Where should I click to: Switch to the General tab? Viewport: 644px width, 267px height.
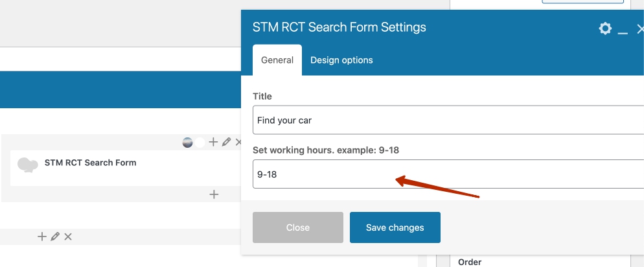277,60
